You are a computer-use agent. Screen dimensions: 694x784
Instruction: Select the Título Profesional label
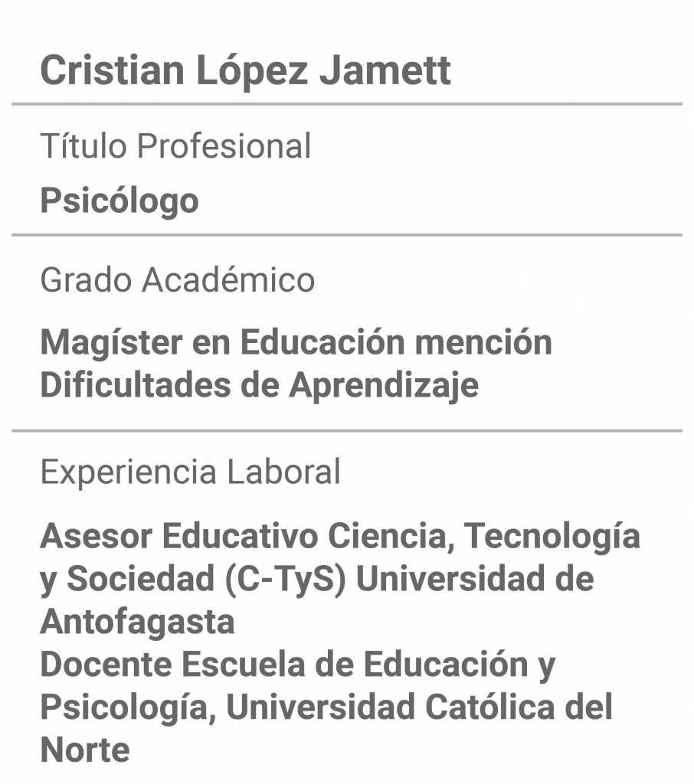175,146
